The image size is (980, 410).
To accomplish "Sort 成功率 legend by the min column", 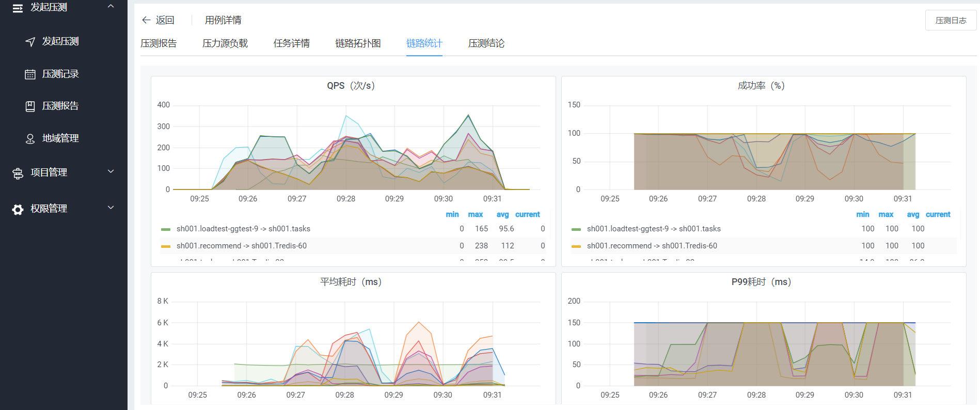I will [x=863, y=214].
